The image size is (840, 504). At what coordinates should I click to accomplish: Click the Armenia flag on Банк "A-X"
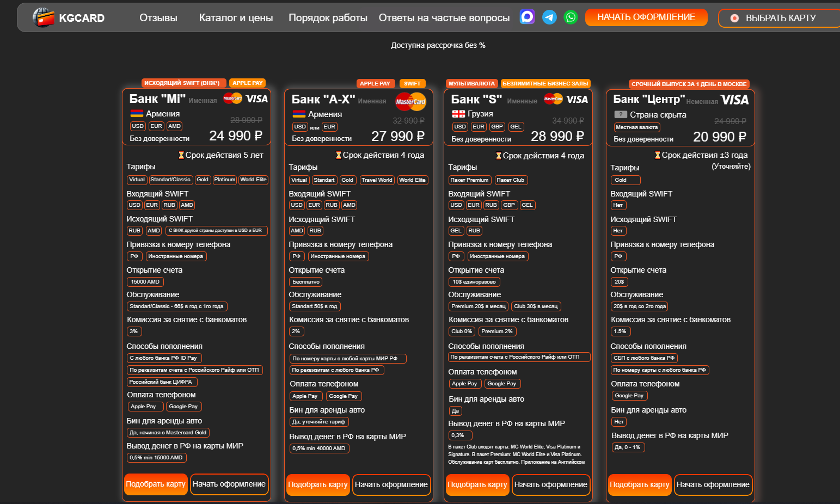299,114
